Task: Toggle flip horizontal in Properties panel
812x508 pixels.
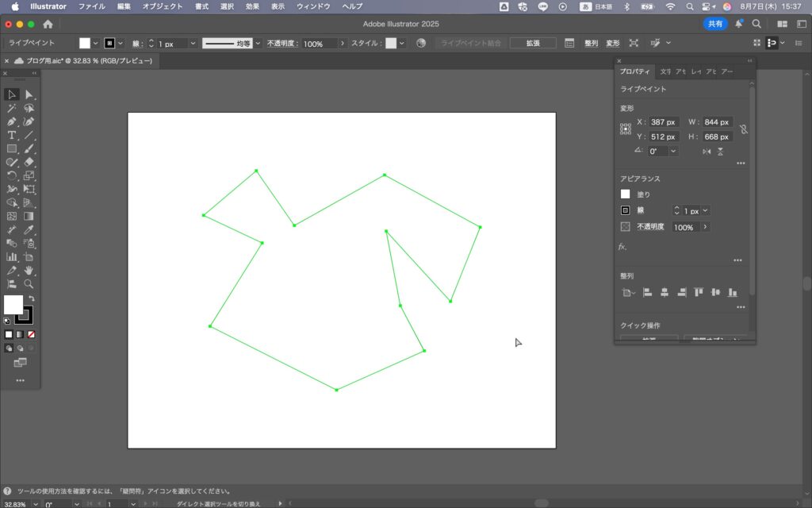Action: pos(707,152)
